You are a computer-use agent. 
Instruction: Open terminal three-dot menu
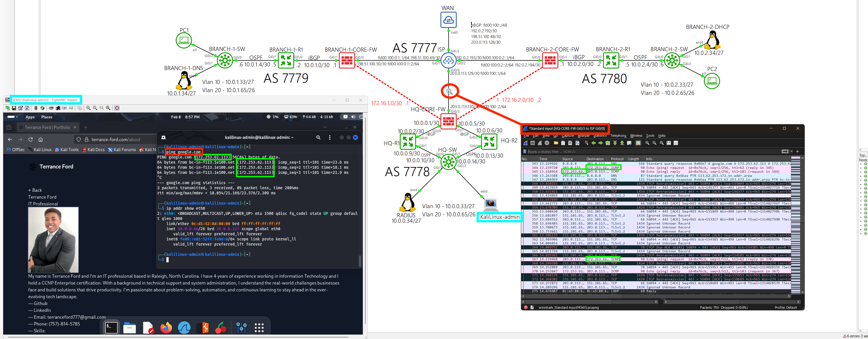(x=329, y=137)
